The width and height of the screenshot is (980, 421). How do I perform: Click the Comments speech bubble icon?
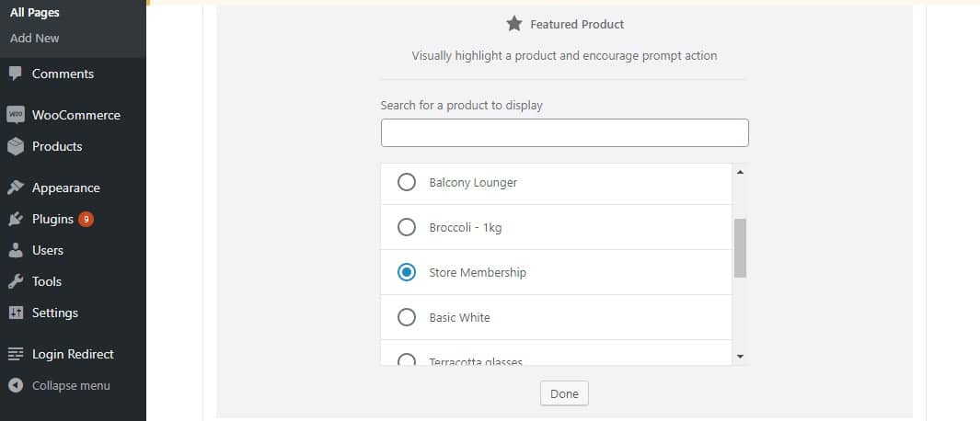tap(16, 74)
